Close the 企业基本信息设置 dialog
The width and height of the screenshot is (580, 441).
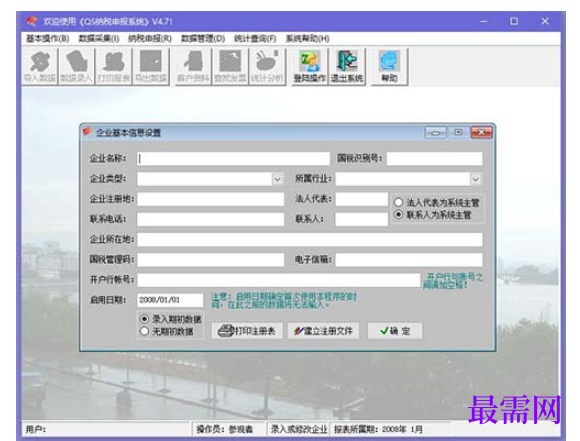coord(481,132)
